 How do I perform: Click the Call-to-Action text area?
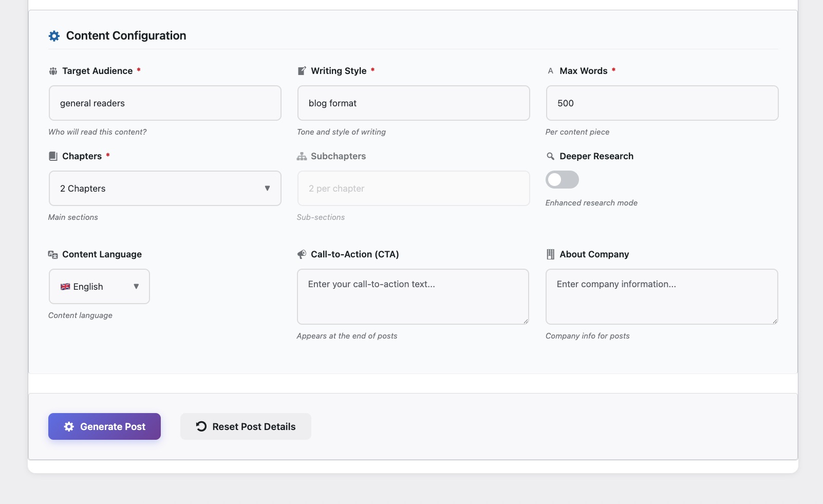coord(413,296)
